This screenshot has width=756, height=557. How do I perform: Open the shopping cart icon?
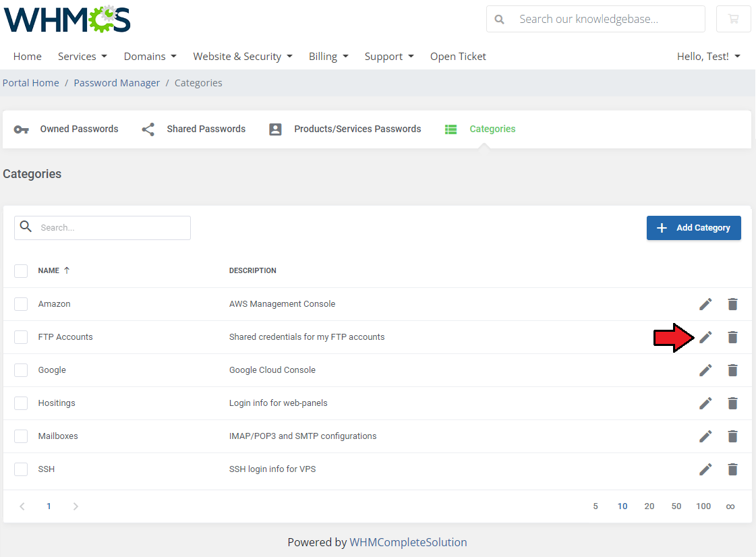click(x=733, y=19)
